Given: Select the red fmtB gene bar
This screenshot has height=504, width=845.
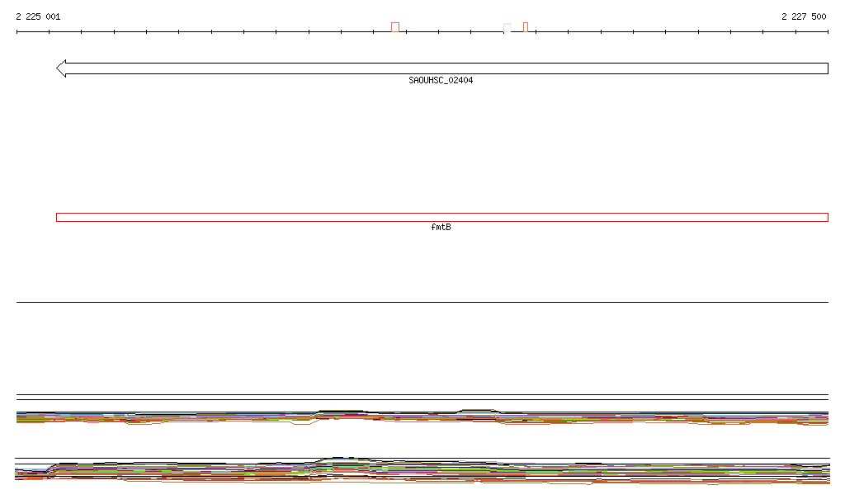Looking at the screenshot, I should point(442,218).
